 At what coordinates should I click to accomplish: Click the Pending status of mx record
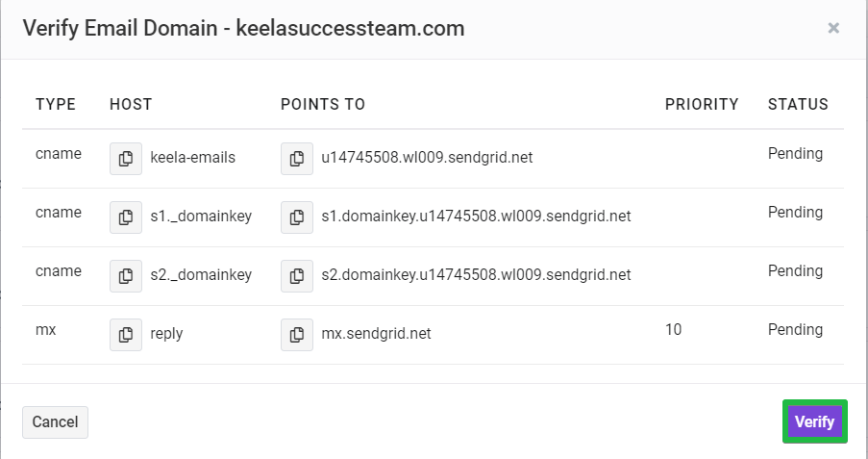(795, 330)
